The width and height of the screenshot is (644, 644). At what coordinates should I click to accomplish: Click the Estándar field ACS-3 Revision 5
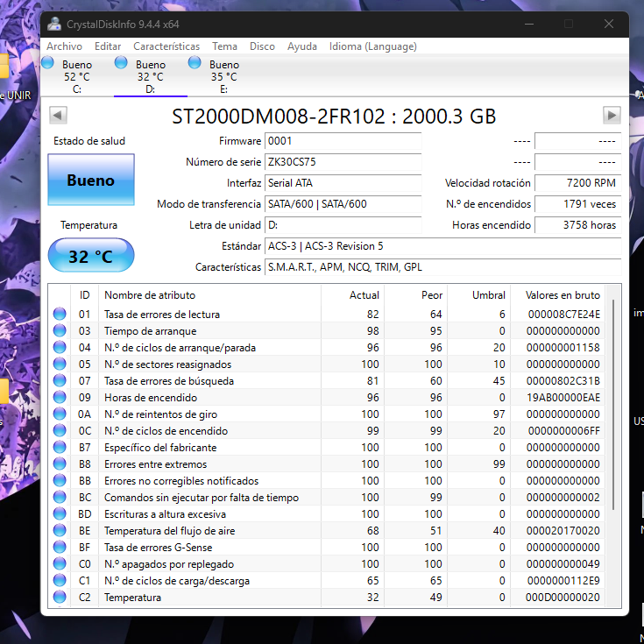[442, 246]
